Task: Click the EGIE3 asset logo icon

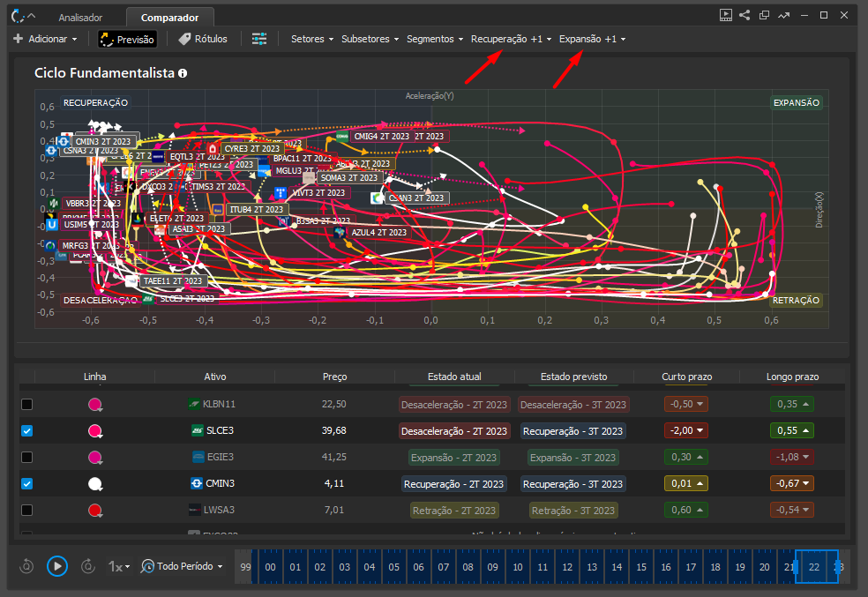Action: [198, 457]
